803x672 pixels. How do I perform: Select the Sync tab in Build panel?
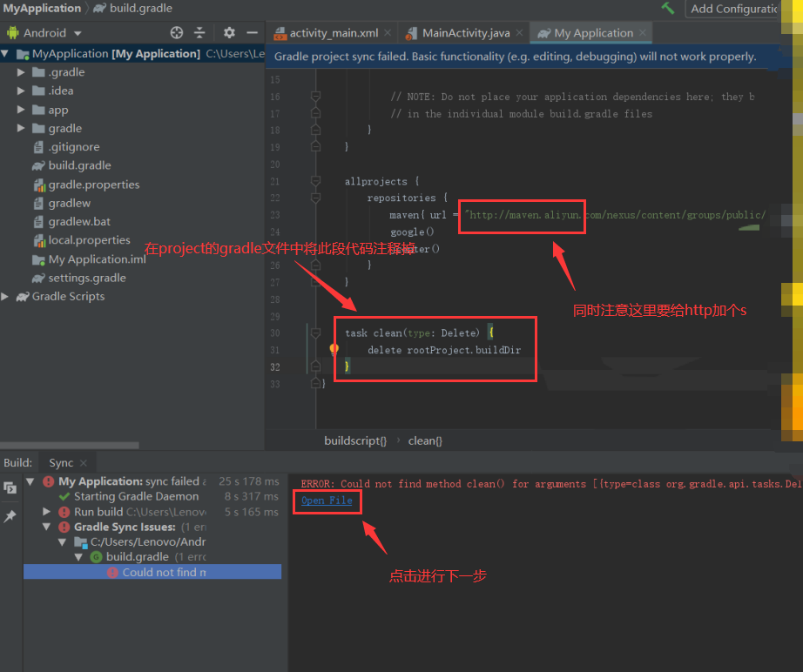click(x=61, y=463)
